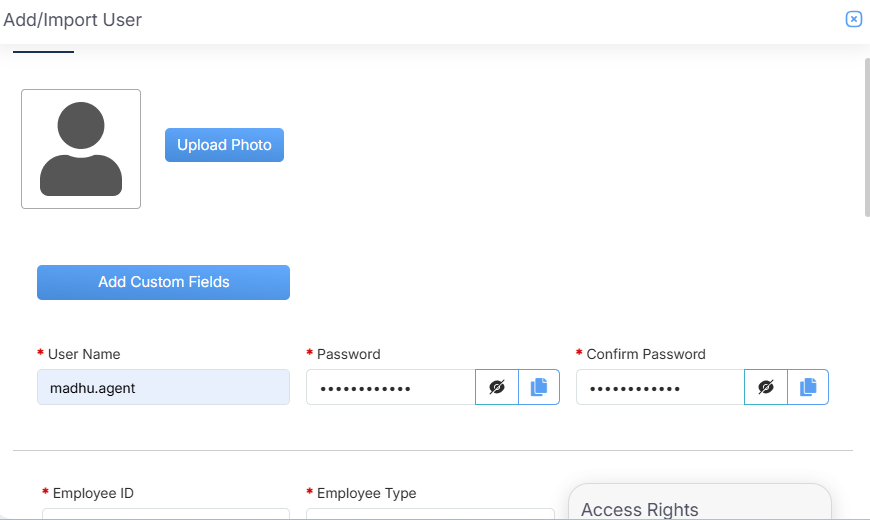Open the Access Rights panel

pos(640,509)
